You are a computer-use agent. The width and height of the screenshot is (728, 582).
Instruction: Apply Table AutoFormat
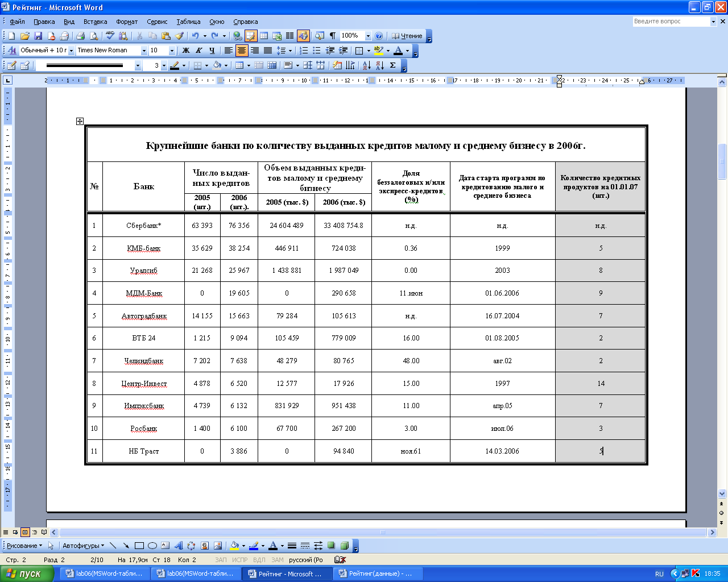click(x=337, y=65)
